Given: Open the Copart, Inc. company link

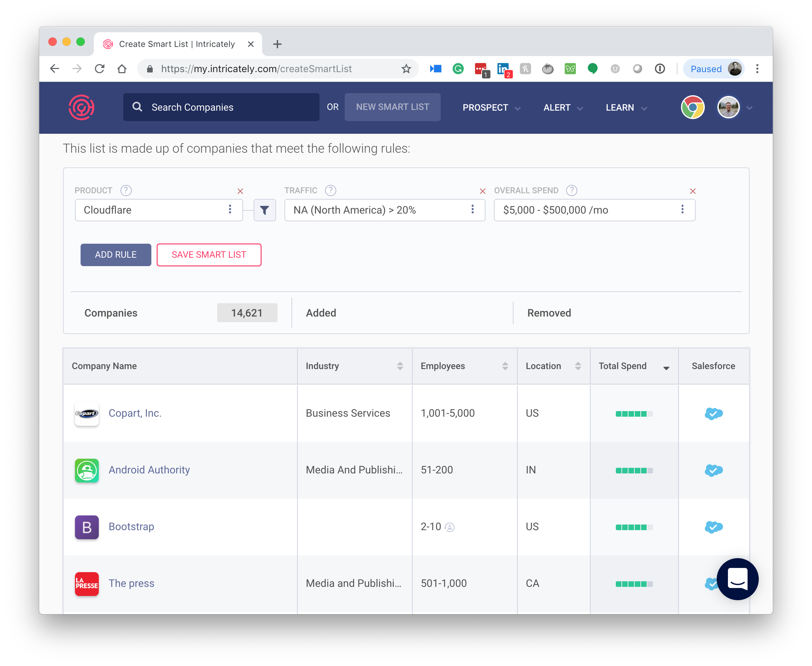Looking at the screenshot, I should [x=135, y=413].
